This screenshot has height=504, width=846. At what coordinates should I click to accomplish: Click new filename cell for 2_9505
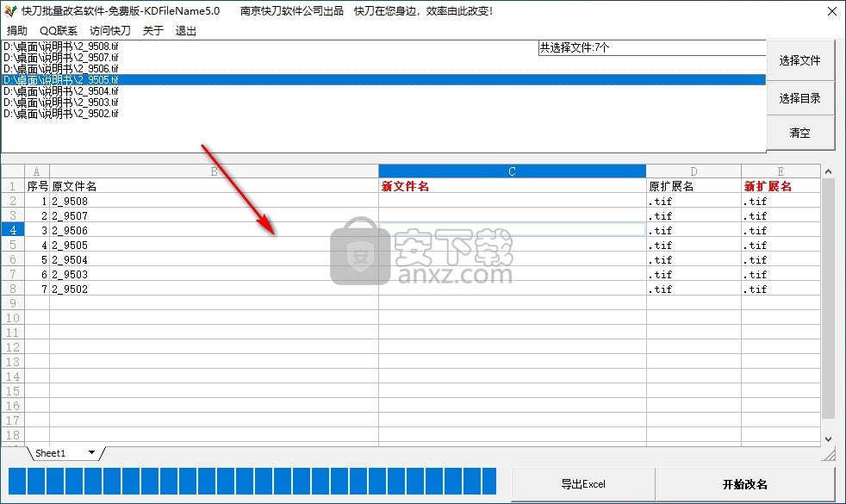point(512,245)
